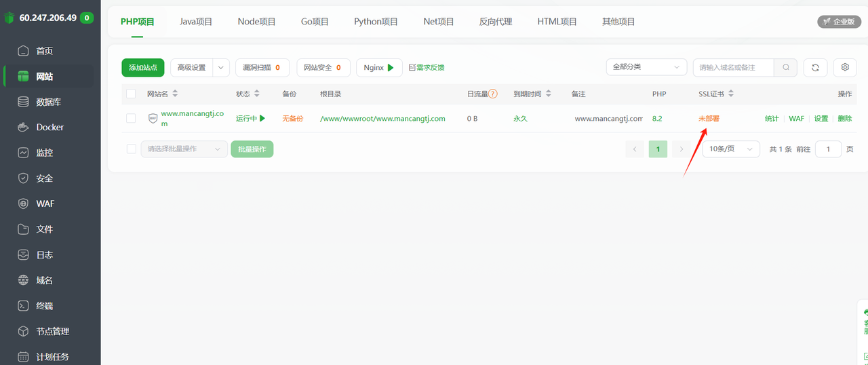Screen dimensions: 868x365
Task: Click the domain search input field
Action: [734, 67]
